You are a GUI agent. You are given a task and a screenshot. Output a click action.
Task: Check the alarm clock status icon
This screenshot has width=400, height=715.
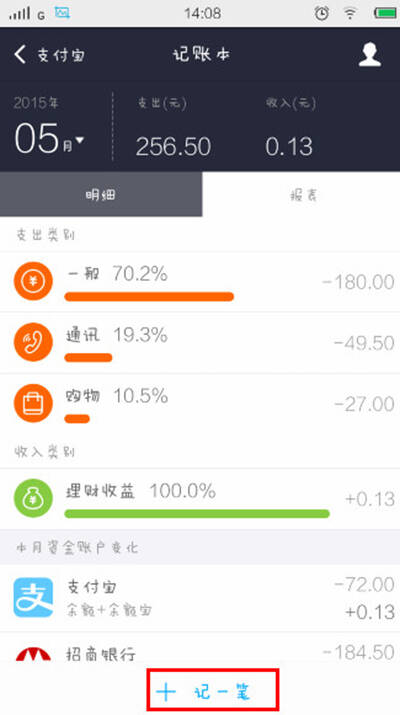click(x=322, y=13)
